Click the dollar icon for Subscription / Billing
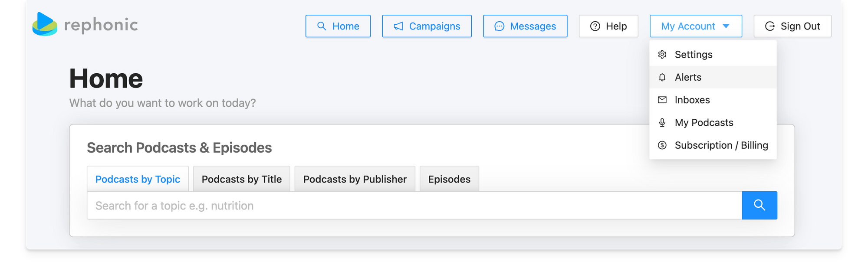Viewport: 868px width, 265px height. click(x=662, y=145)
